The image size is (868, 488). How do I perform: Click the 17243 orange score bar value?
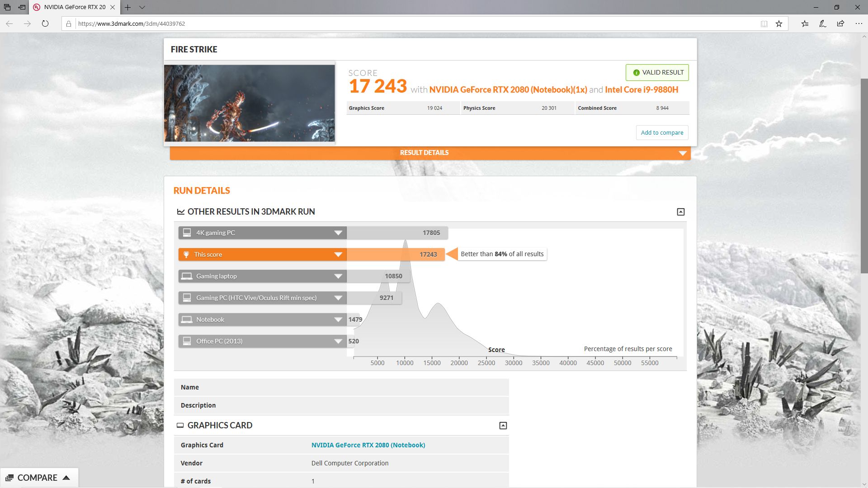428,254
